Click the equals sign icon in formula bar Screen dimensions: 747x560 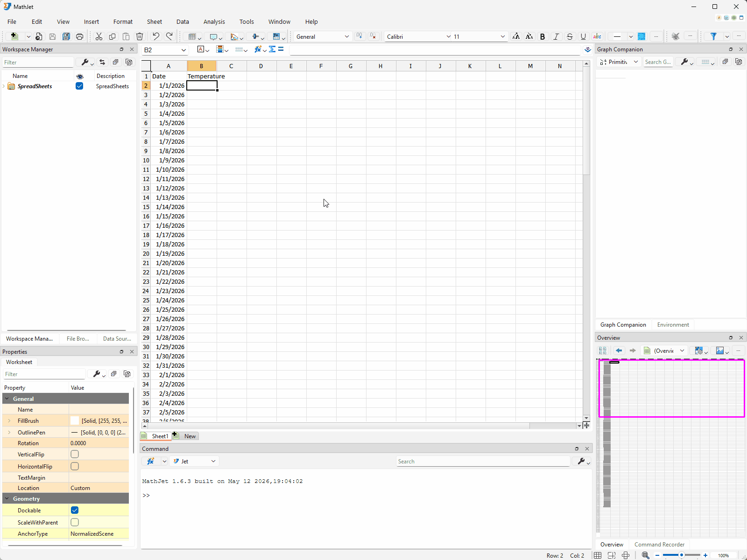[x=281, y=49]
